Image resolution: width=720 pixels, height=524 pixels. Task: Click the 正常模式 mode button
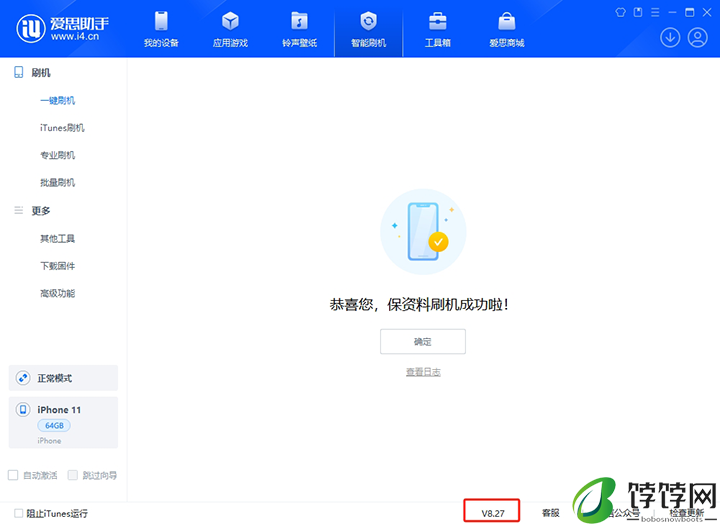[x=63, y=378]
